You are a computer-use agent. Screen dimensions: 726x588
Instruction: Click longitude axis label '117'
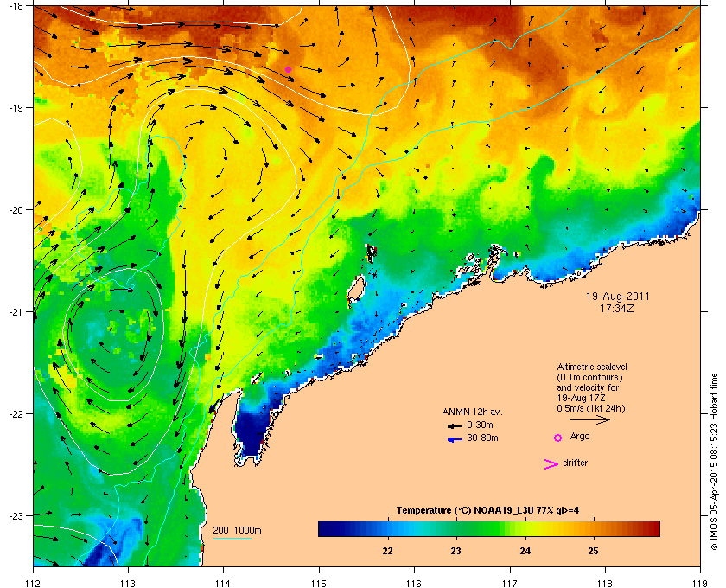point(510,583)
